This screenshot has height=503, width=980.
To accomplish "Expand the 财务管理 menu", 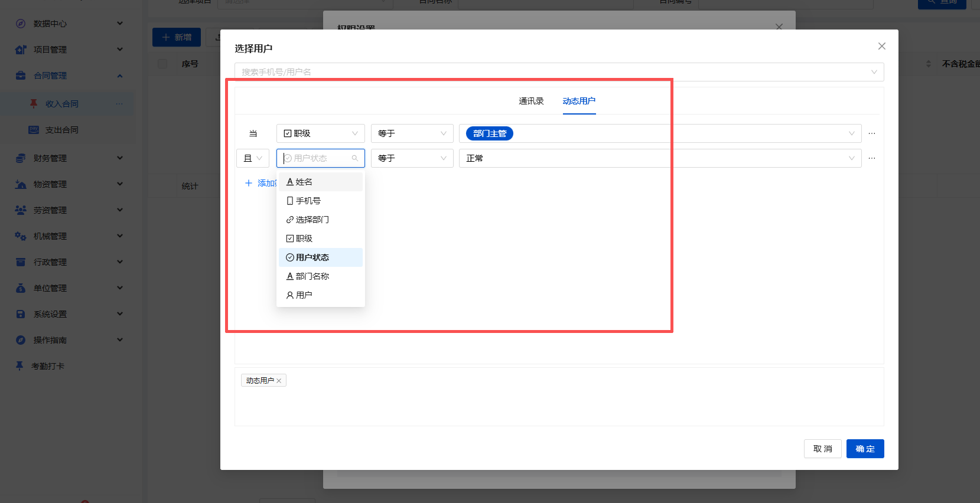I will 120,158.
